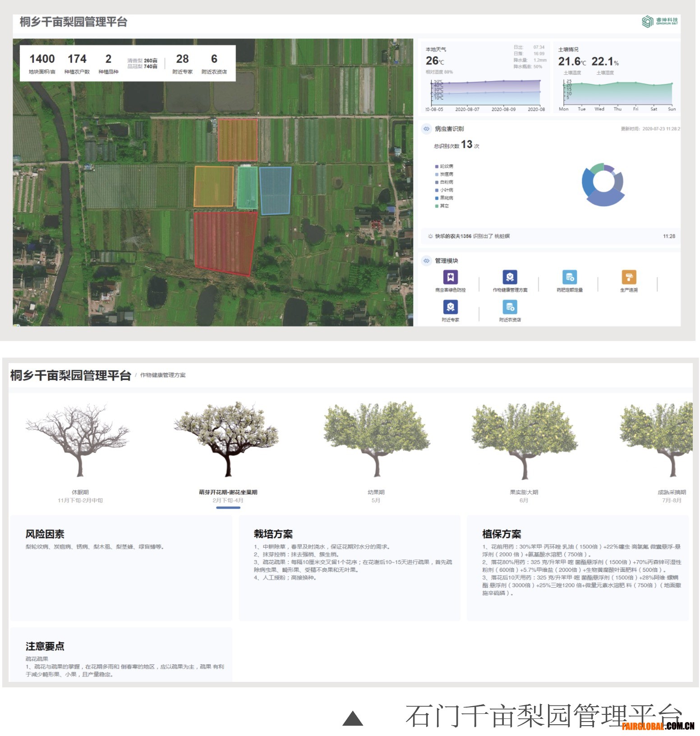The image size is (700, 736).
Task: Select the green highlighted field plot on map
Action: point(247,188)
